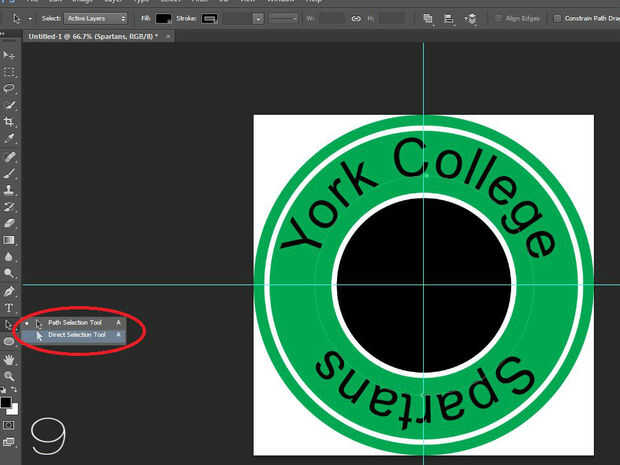Select the Zoom tool

click(9, 376)
